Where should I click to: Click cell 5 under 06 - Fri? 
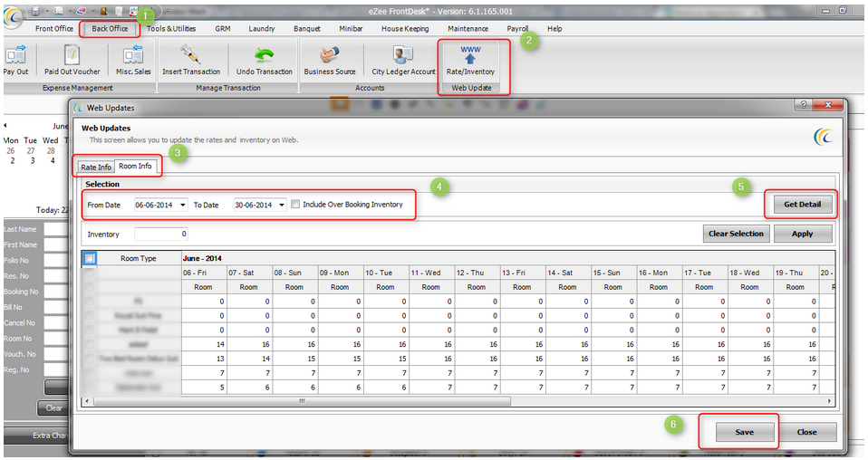204,388
